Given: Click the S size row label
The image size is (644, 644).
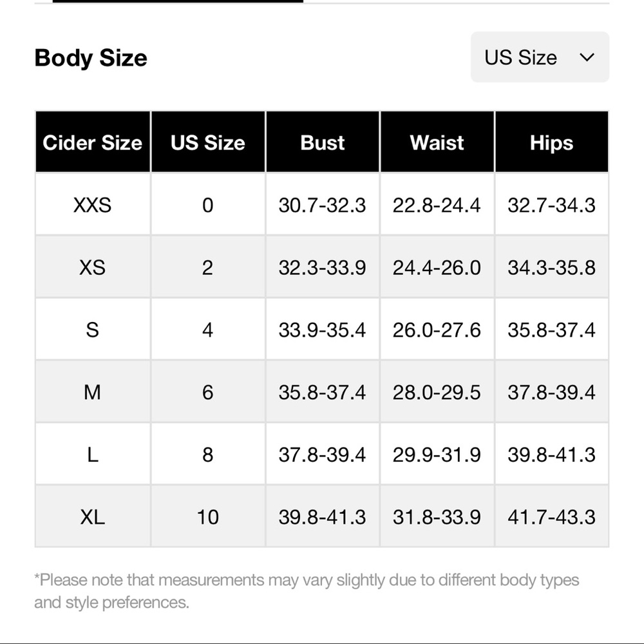Looking at the screenshot, I should click(92, 330).
